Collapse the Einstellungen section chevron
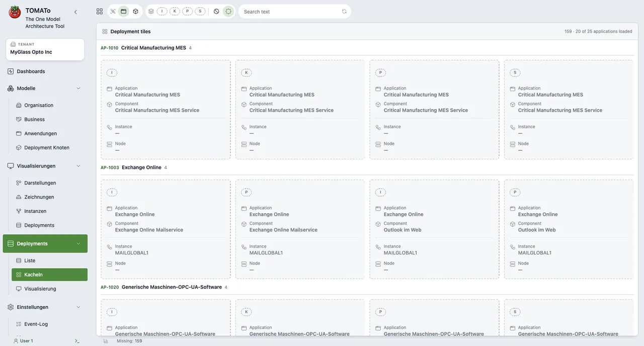644x346 pixels. 78,307
